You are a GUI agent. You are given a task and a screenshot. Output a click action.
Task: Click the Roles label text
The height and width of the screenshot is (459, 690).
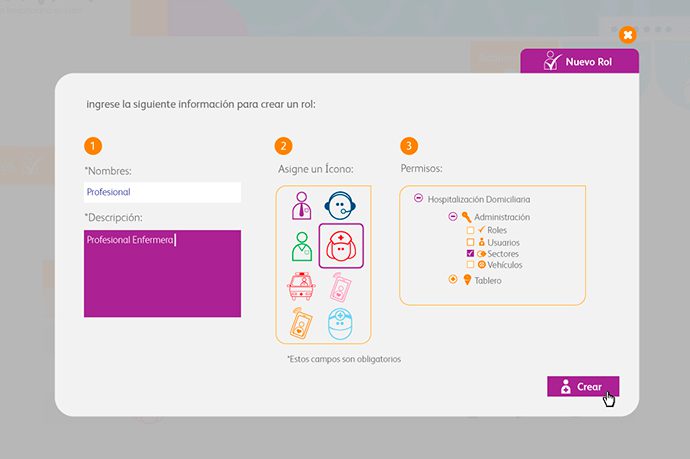pos(497,230)
